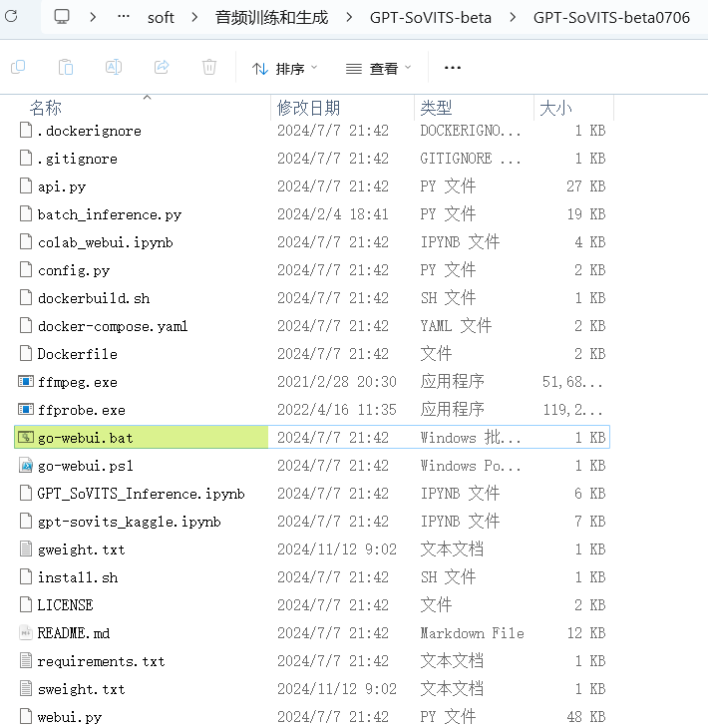Navigate to GPT-SoVITS-beta breadcrumb folder
The height and width of the screenshot is (728, 708).
[x=431, y=18]
